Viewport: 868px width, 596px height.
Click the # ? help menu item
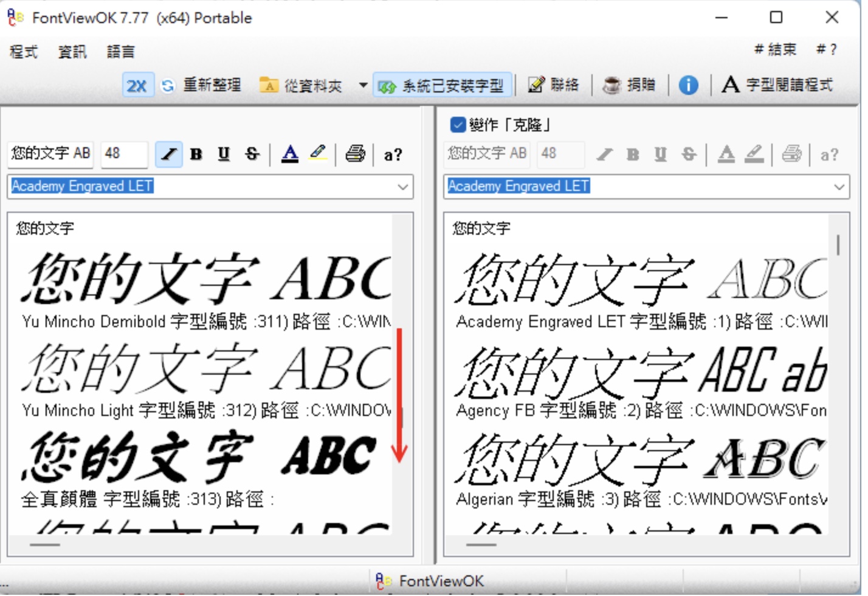(827, 49)
